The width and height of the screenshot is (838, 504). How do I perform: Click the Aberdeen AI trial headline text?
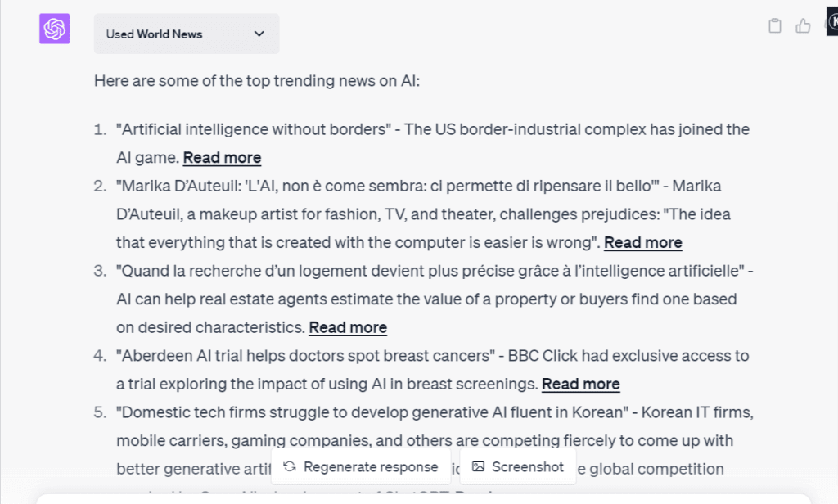click(x=306, y=356)
